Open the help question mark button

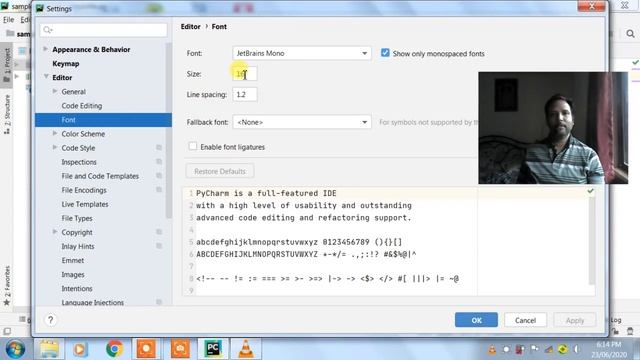[50, 320]
